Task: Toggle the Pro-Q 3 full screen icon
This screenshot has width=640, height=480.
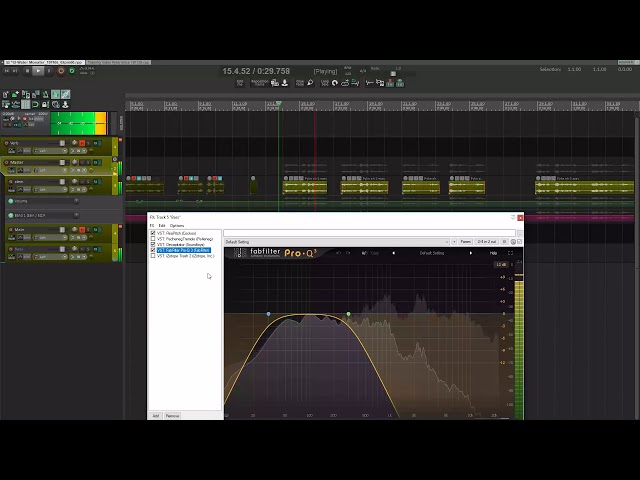Action: coord(510,253)
